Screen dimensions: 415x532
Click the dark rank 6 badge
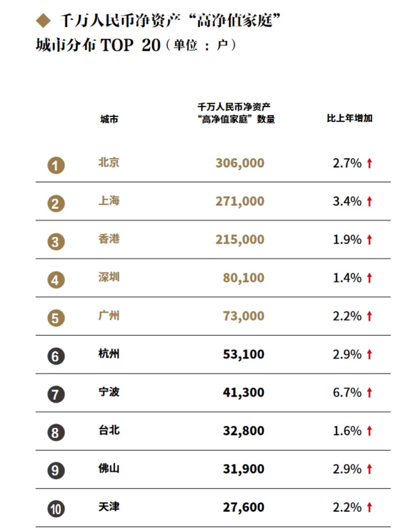click(x=56, y=356)
